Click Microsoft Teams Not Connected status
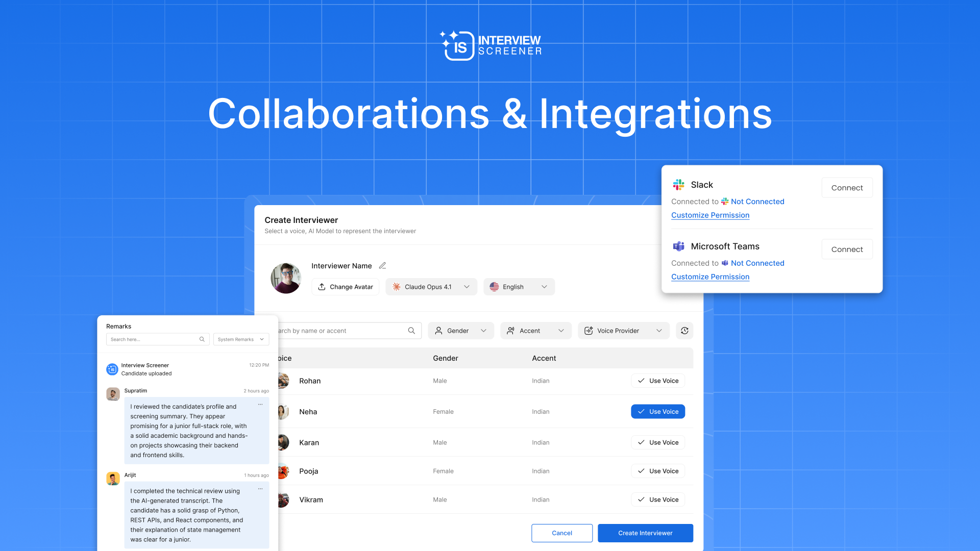Viewport: 980px width, 551px height. 757,263
